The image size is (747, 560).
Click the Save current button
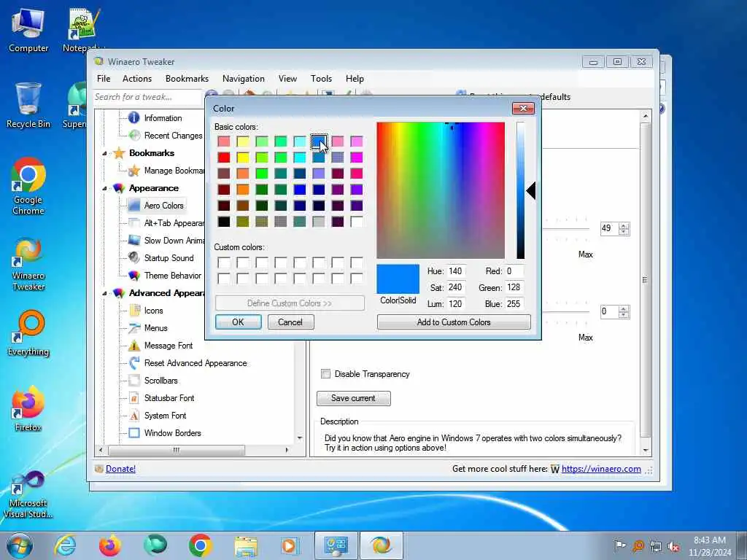pos(354,398)
